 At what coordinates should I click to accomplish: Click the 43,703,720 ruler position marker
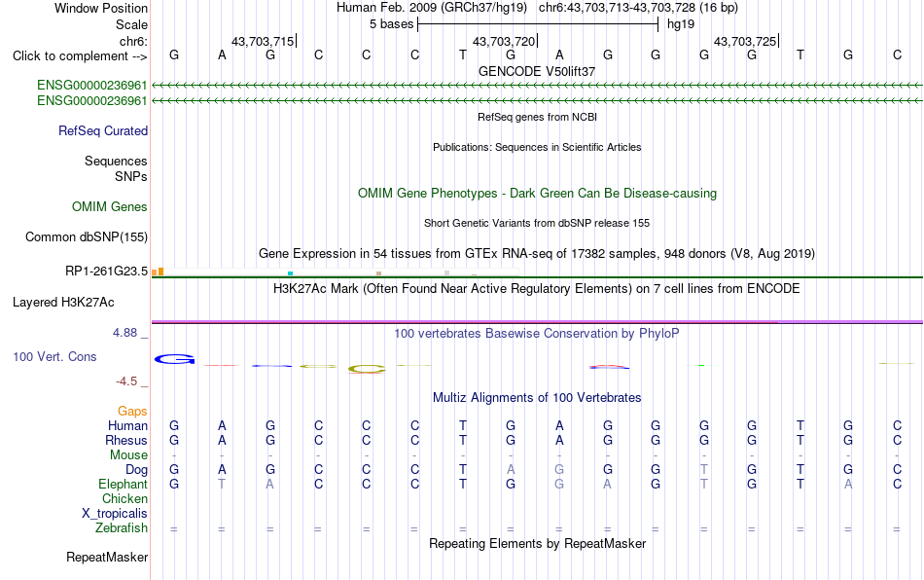[x=505, y=41]
